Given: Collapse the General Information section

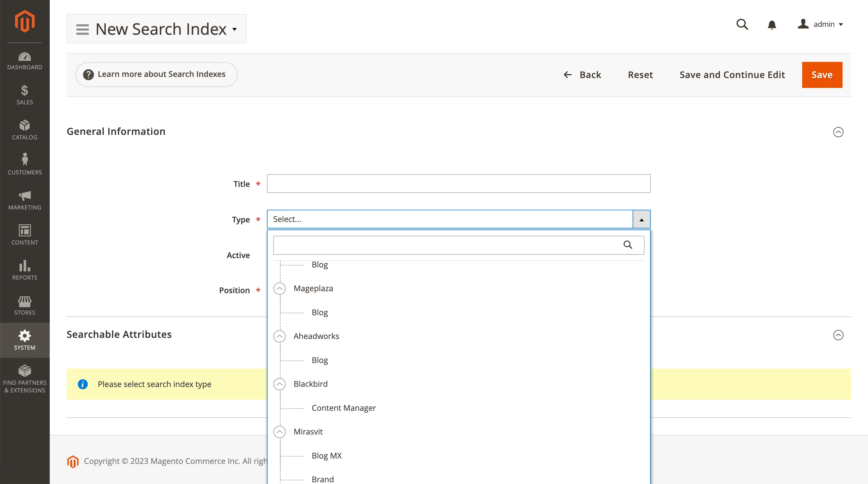Looking at the screenshot, I should tap(839, 132).
